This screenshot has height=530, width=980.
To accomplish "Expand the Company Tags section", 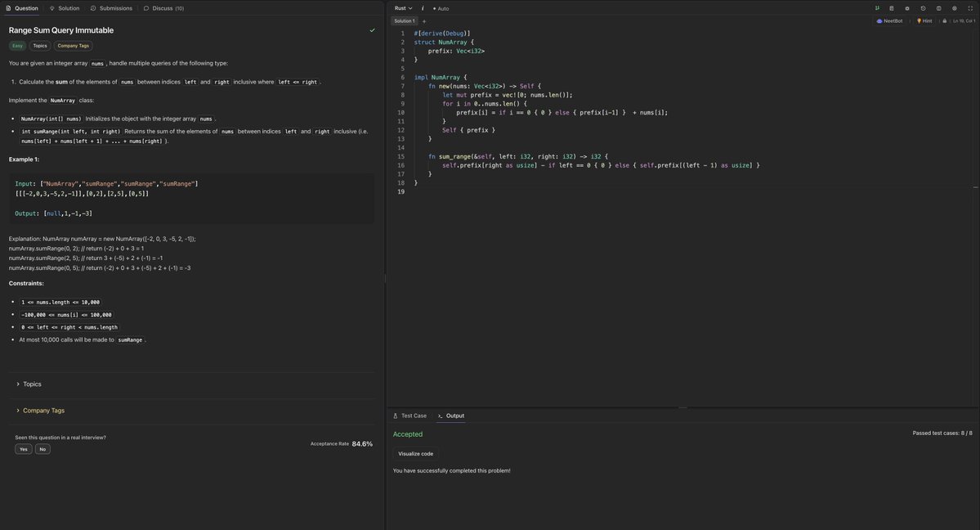I will click(x=40, y=411).
